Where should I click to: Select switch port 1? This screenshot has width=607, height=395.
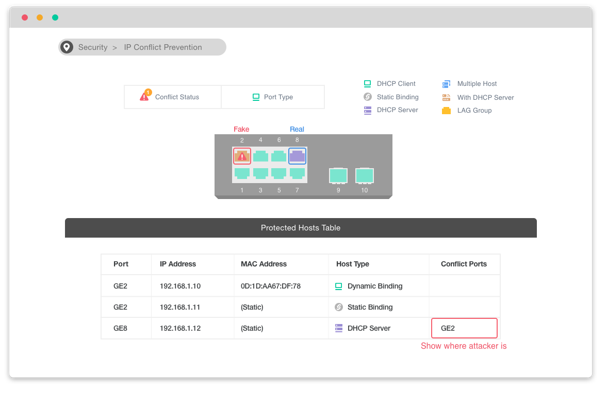tap(242, 173)
